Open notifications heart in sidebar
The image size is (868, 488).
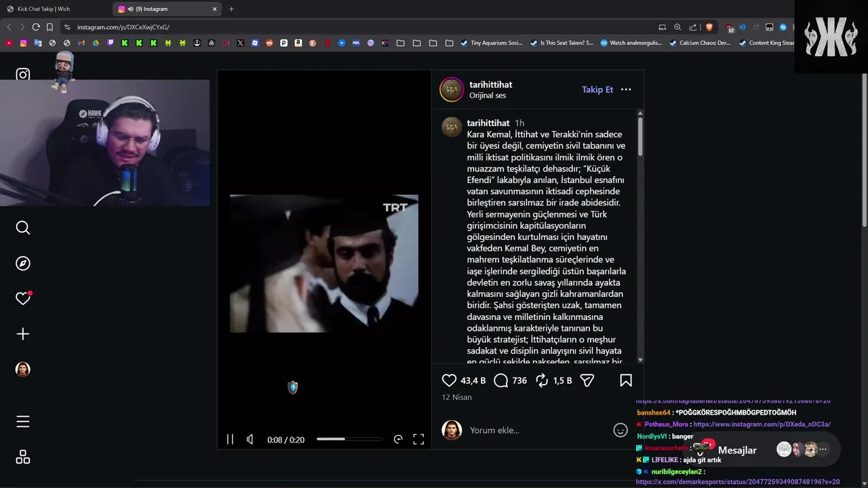(x=23, y=298)
